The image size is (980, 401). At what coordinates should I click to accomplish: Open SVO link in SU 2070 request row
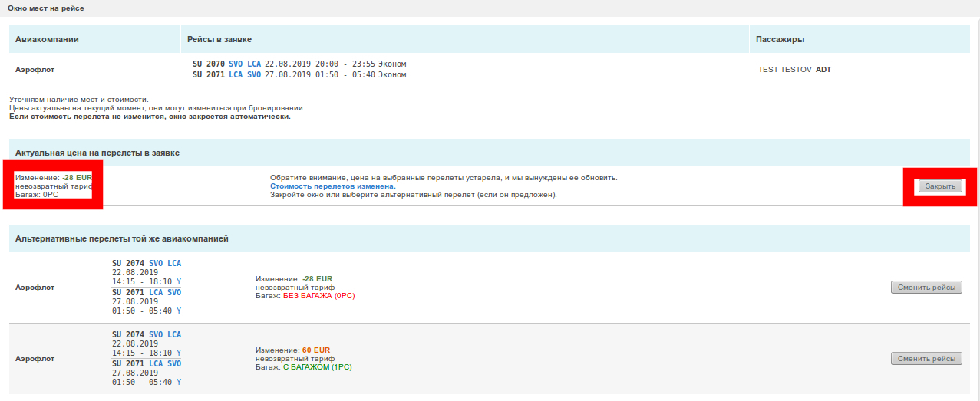pyautogui.click(x=236, y=64)
